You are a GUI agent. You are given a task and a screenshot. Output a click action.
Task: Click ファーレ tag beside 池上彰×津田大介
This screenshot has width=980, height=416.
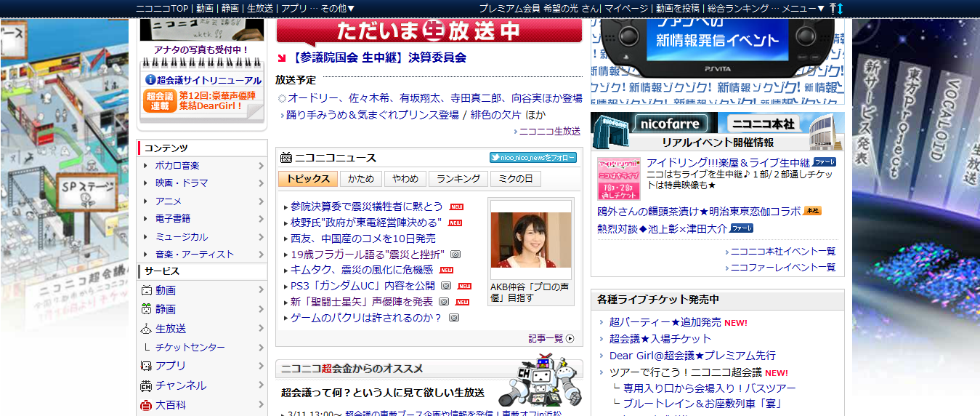pos(742,228)
